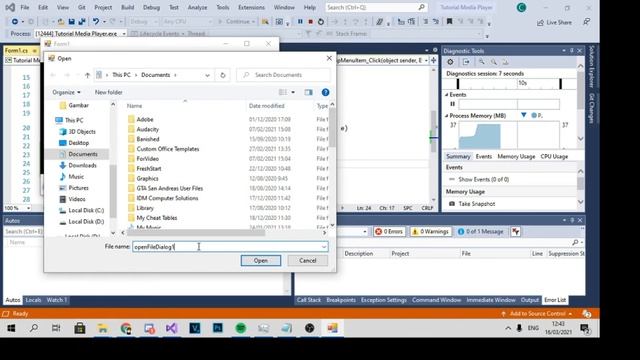
Task: Click the bookmark icon in the toolbar
Action: [449, 22]
